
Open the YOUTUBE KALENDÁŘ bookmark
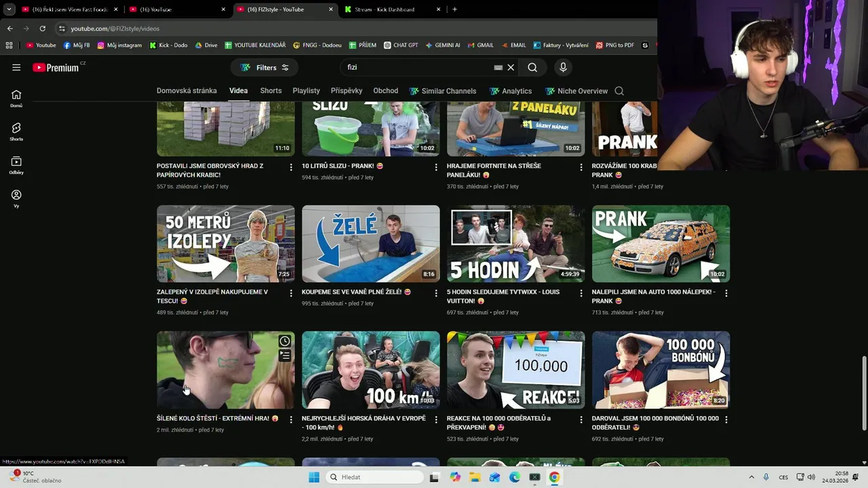255,45
